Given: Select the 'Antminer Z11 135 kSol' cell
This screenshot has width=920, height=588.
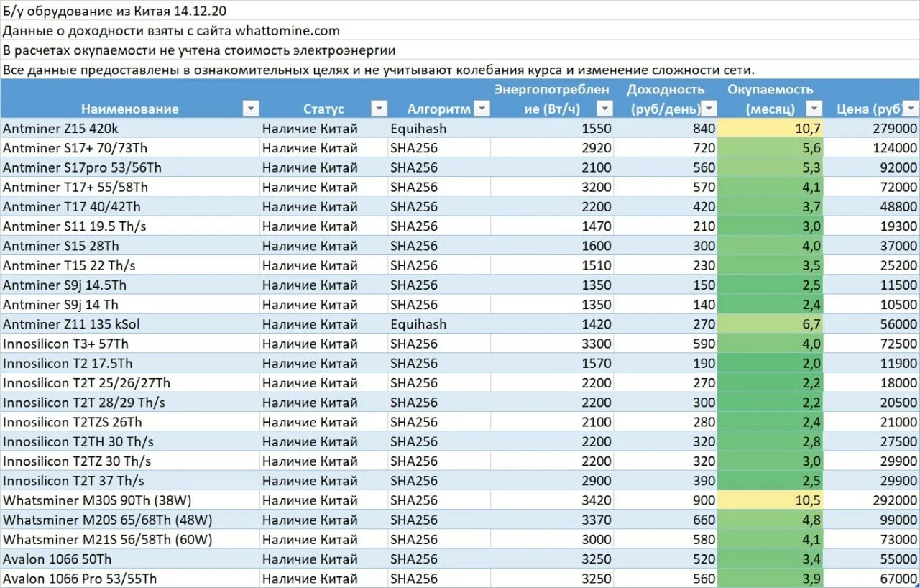Looking at the screenshot, I should tap(129, 323).
